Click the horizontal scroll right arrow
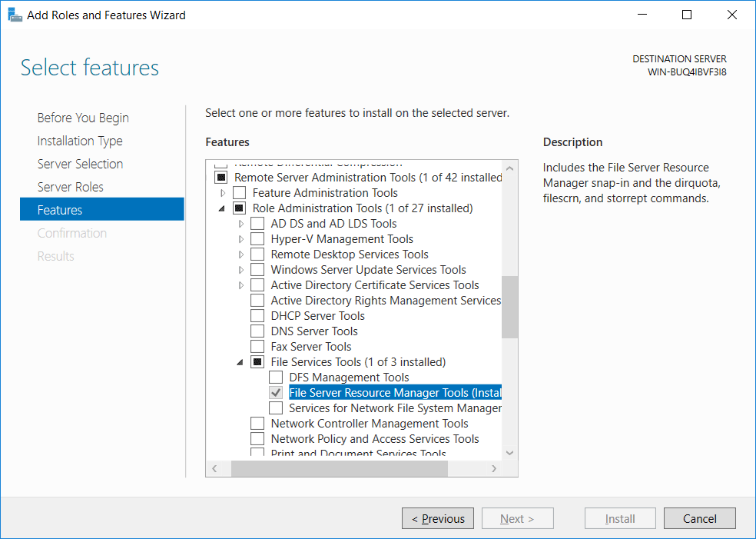This screenshot has width=756, height=539. pyautogui.click(x=494, y=468)
